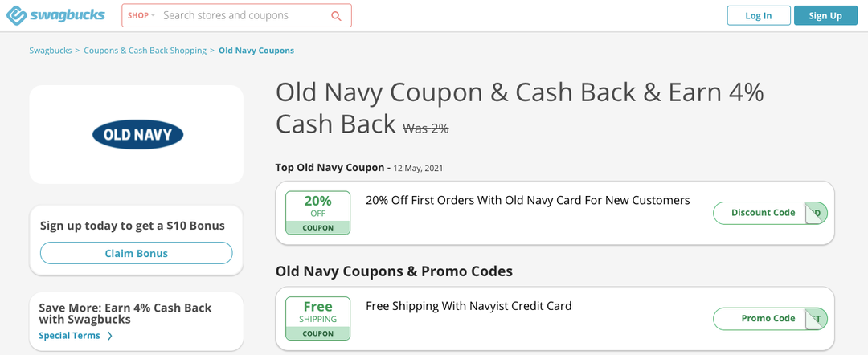868x355 pixels.
Task: Focus the Search stores and coupons field
Action: [244, 15]
